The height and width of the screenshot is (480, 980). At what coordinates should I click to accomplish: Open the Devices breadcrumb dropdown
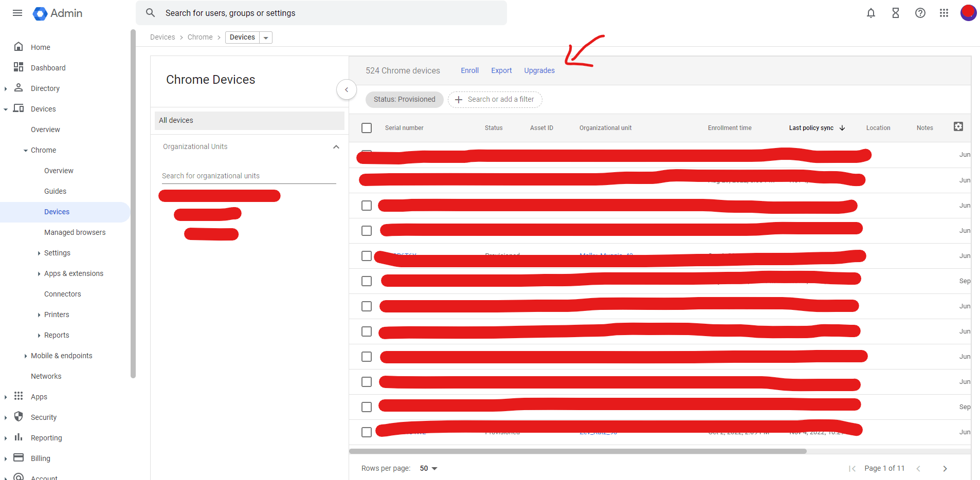[x=265, y=37]
